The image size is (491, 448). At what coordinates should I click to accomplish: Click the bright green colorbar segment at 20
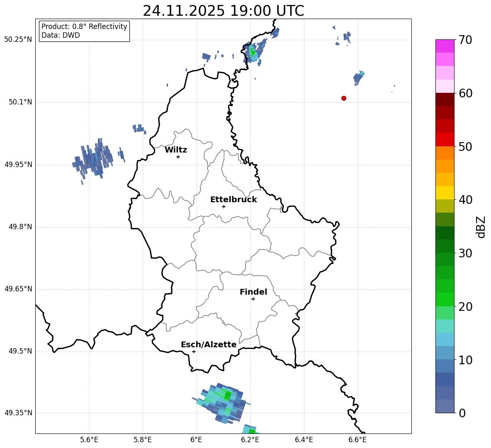[x=445, y=299]
